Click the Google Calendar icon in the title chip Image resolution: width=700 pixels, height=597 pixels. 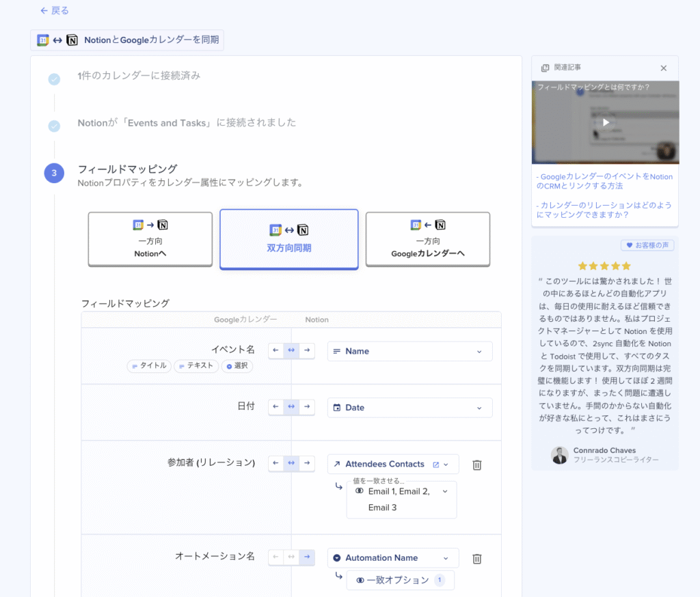[x=42, y=40]
